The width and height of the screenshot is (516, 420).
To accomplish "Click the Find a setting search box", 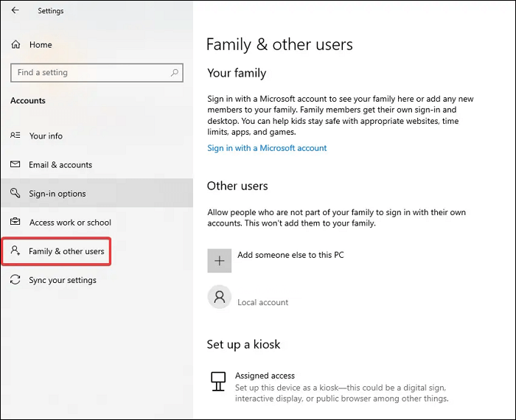I will coord(88,73).
